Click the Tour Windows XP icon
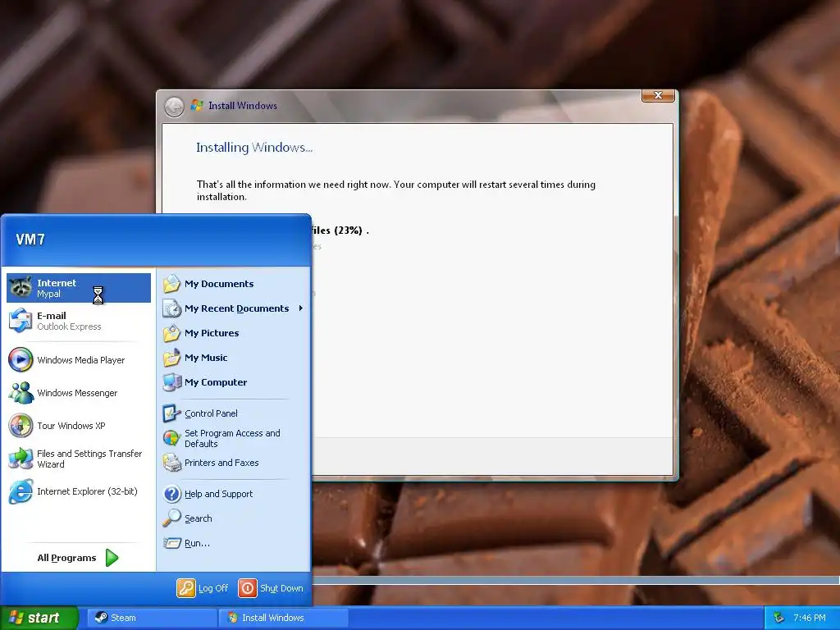840x630 pixels. (21, 426)
